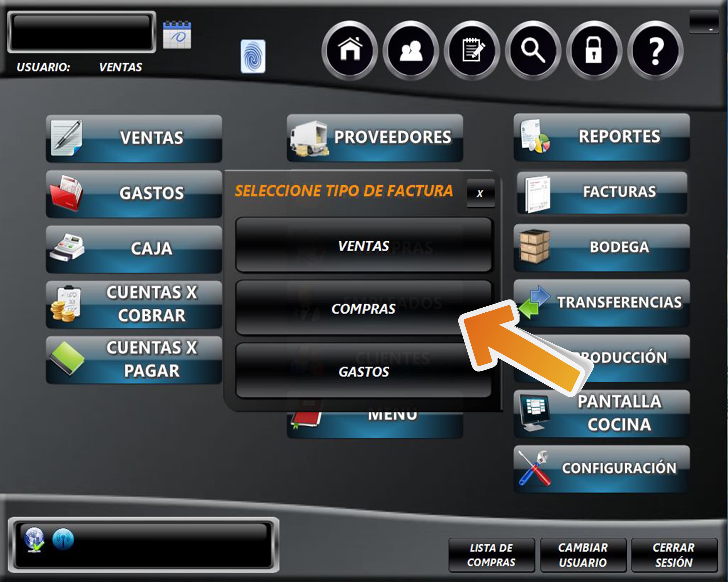Image resolution: width=728 pixels, height=582 pixels.
Task: Close the Seleccione Tipo de Factura dialog
Action: (x=480, y=193)
